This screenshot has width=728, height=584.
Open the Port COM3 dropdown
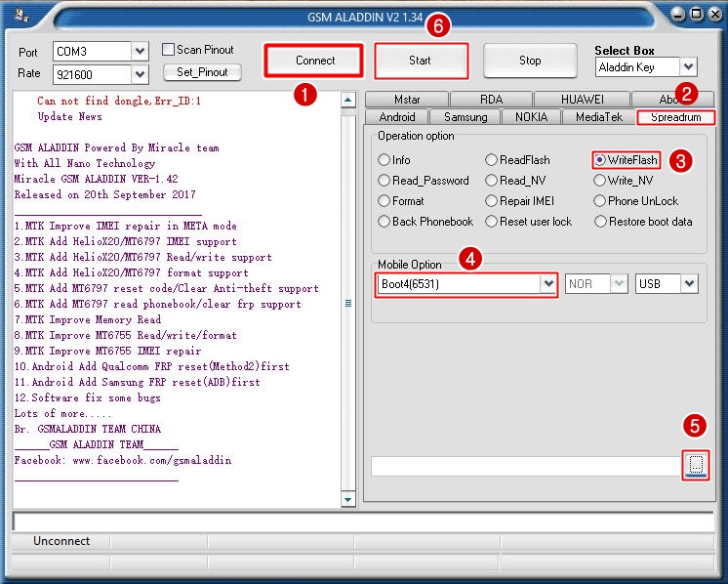(140, 51)
